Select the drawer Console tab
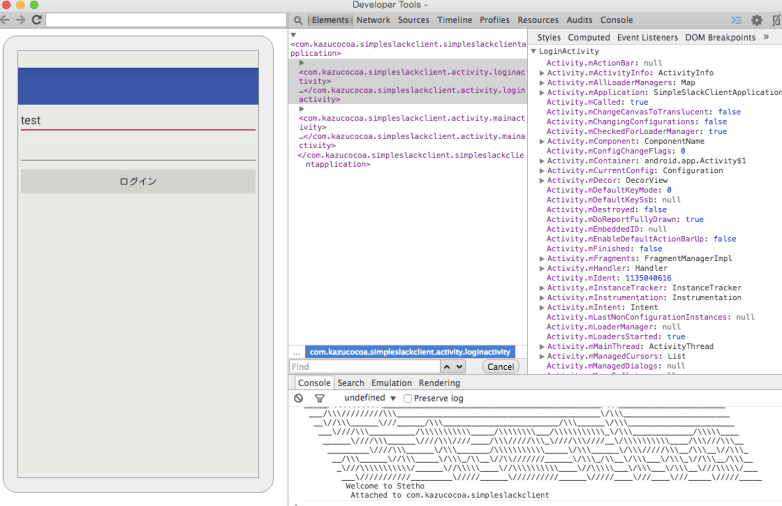782x506 pixels. tap(314, 383)
